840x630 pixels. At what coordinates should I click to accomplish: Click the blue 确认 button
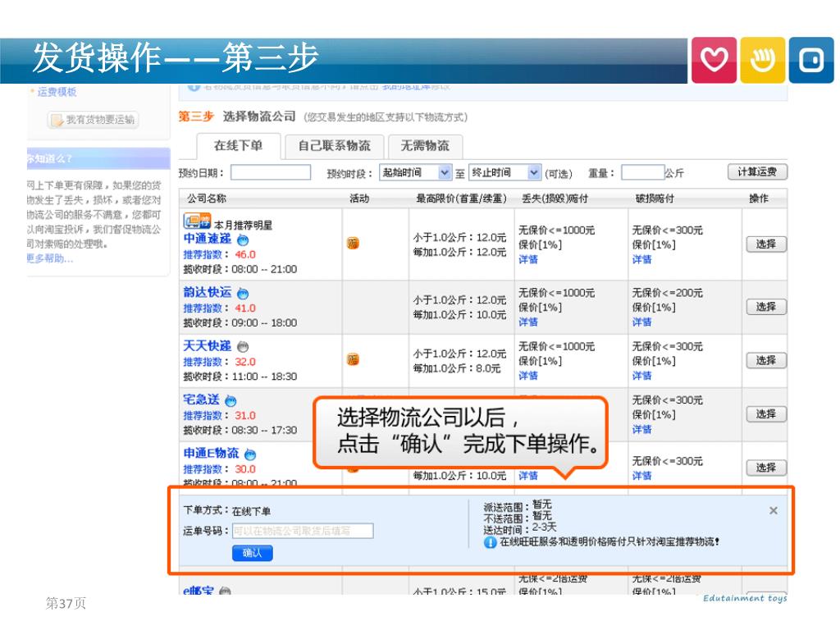point(253,553)
